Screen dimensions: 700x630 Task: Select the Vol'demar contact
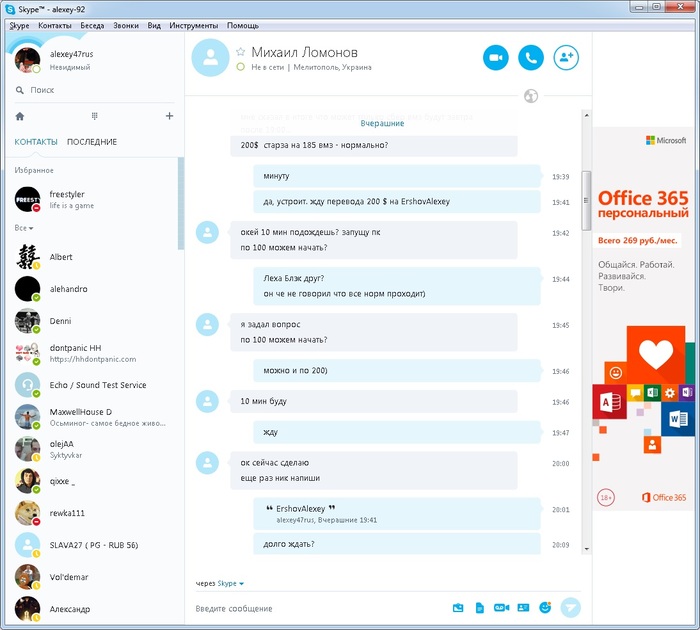tap(92, 577)
